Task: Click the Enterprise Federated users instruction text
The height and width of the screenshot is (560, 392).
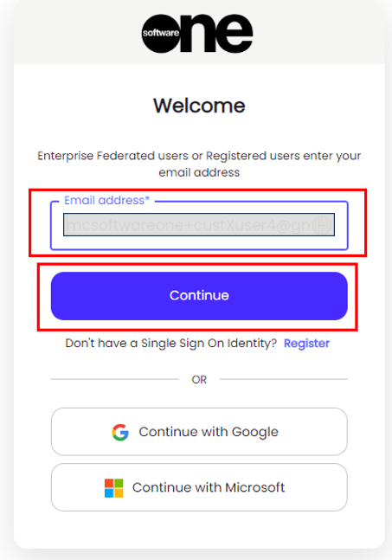Action: pos(199,164)
